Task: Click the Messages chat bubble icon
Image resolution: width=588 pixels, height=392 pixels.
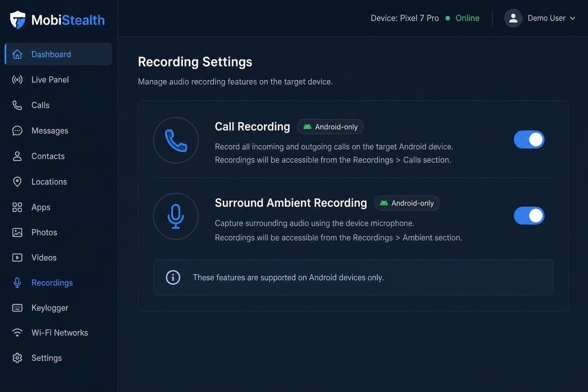Action: pos(17,131)
